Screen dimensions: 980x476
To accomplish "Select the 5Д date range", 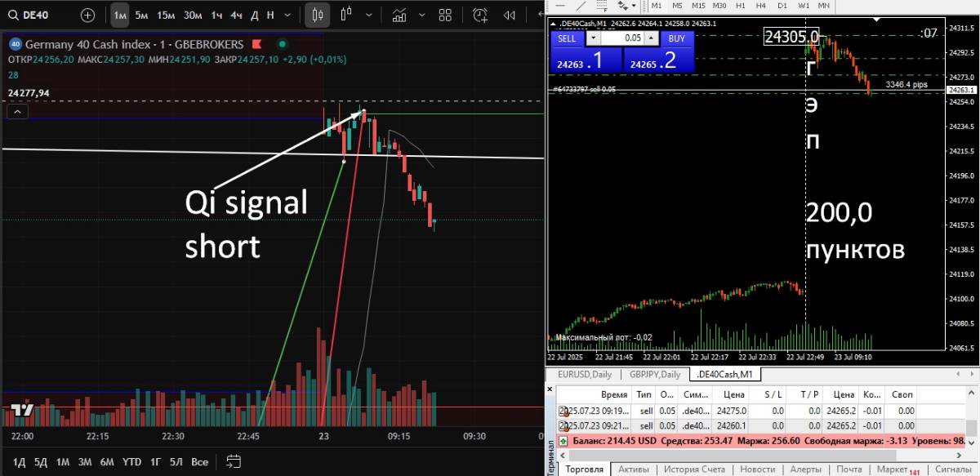I will [x=41, y=462].
